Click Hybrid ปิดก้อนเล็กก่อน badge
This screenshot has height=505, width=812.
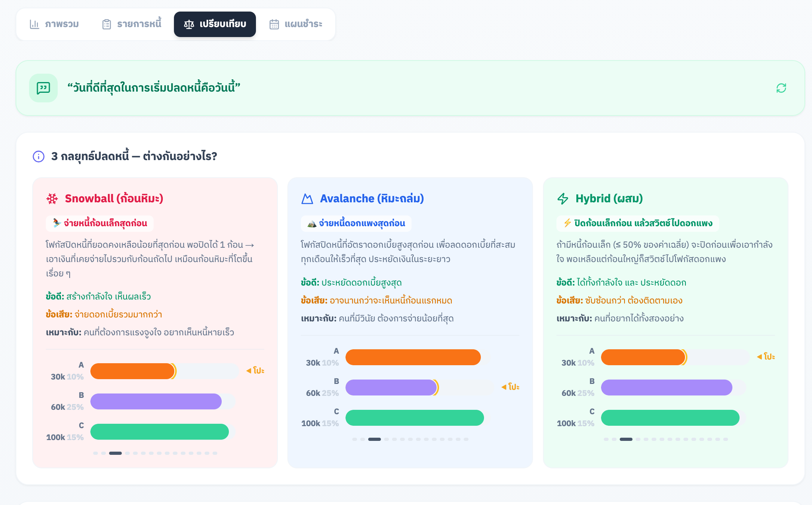[638, 223]
